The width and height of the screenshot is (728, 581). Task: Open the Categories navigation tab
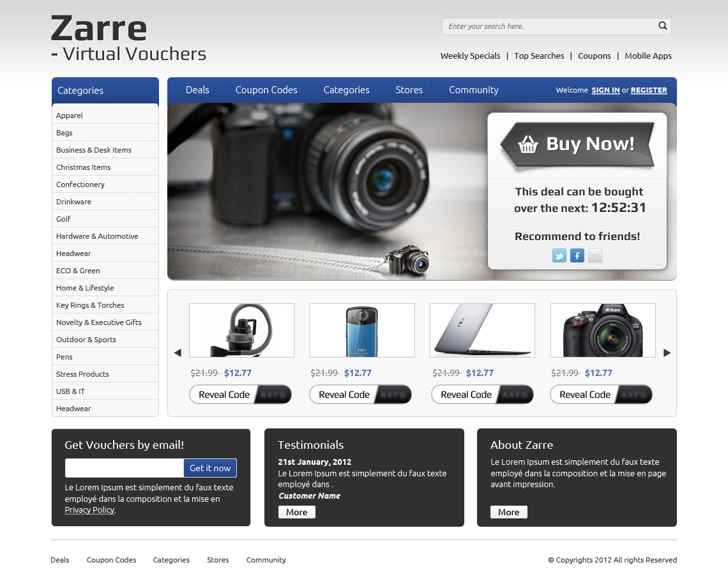(346, 90)
